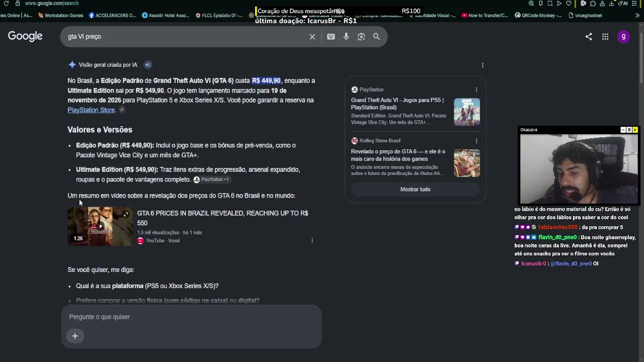The height and width of the screenshot is (362, 644).
Task: Open the on-screen keyboard input tool
Action: point(331,37)
